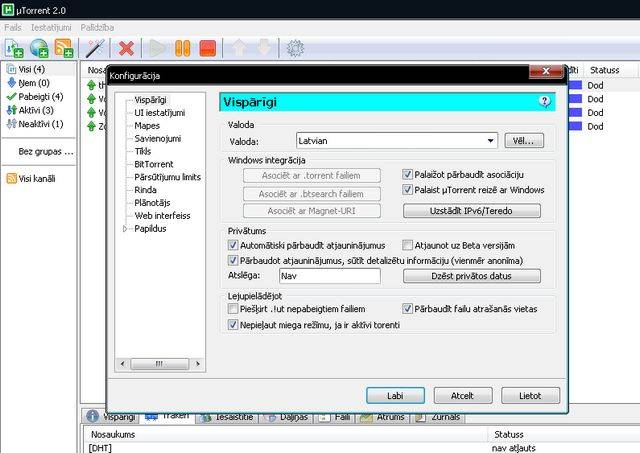Click Add Torrent from URL globe icon
The image size is (640, 453).
(x=39, y=48)
